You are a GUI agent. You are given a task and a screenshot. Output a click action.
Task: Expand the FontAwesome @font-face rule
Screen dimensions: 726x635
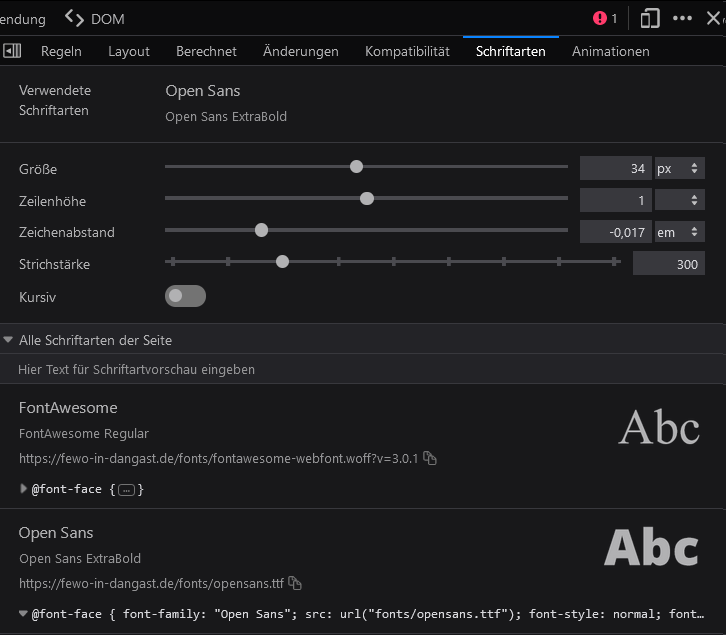tap(24, 489)
